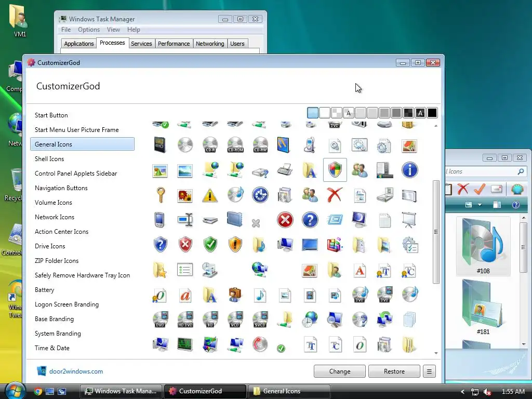Select the folder with star icon
Screen dimensions: 532x399
tap(160, 270)
